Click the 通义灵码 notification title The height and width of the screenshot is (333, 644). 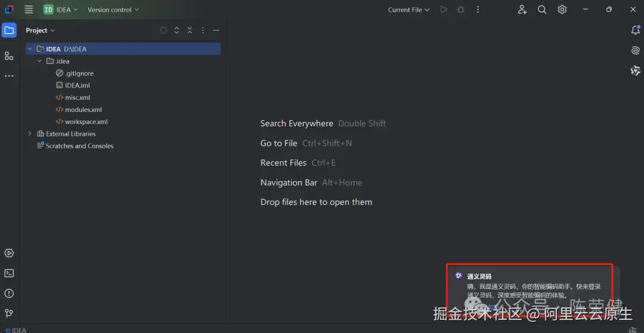tap(479, 276)
